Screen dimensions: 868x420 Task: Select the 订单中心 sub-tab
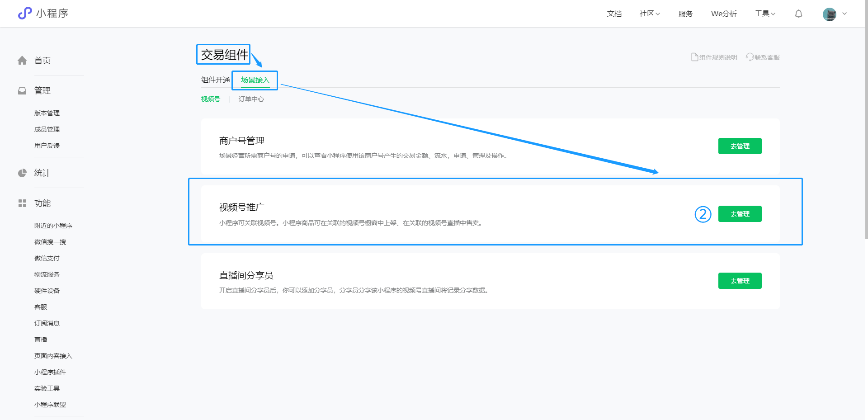pyautogui.click(x=251, y=99)
